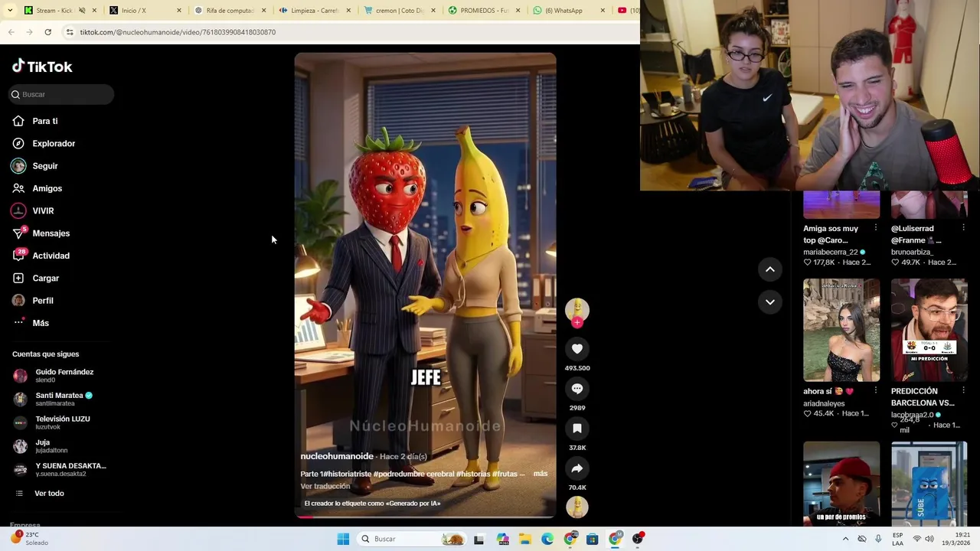Image resolution: width=980 pixels, height=551 pixels.
Task: Like the video with the heart icon
Action: pos(577,349)
